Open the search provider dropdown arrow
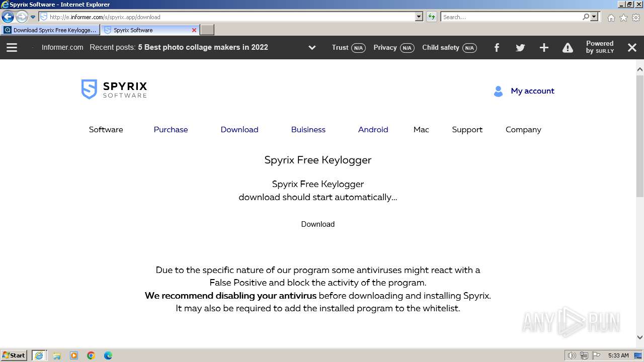Screen dimensions: 644x362 (x=595, y=17)
